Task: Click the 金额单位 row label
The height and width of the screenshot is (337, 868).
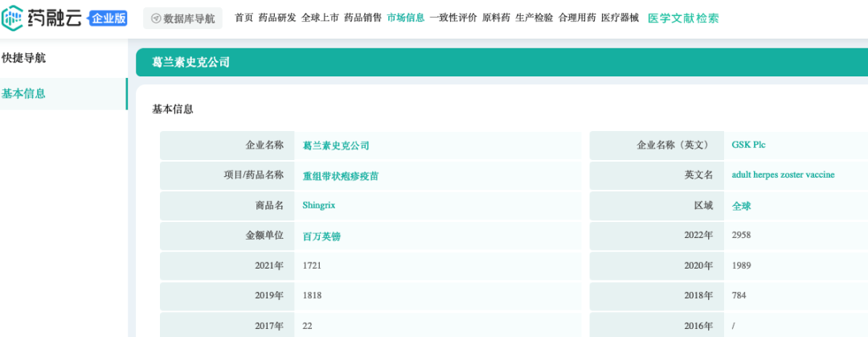Action: [x=264, y=235]
